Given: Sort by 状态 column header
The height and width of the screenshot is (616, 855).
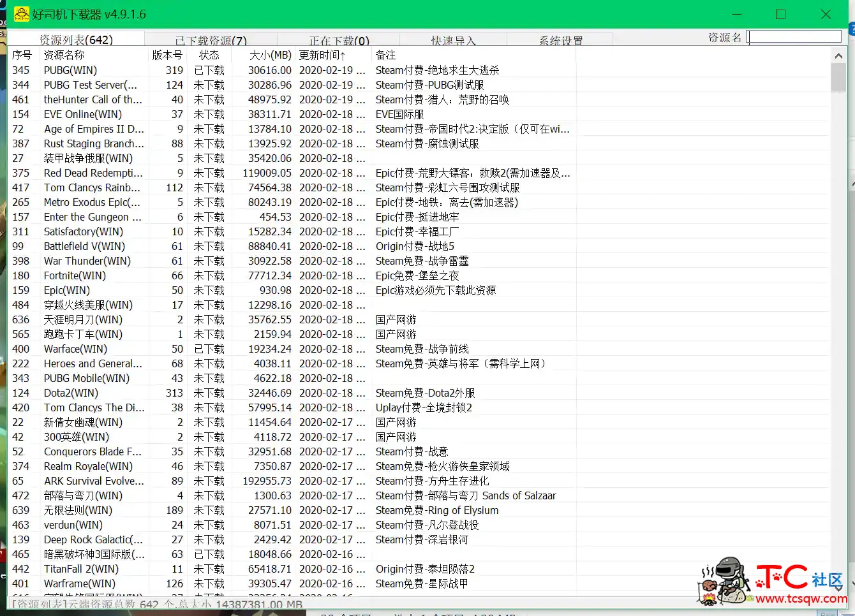Looking at the screenshot, I should click(x=209, y=55).
